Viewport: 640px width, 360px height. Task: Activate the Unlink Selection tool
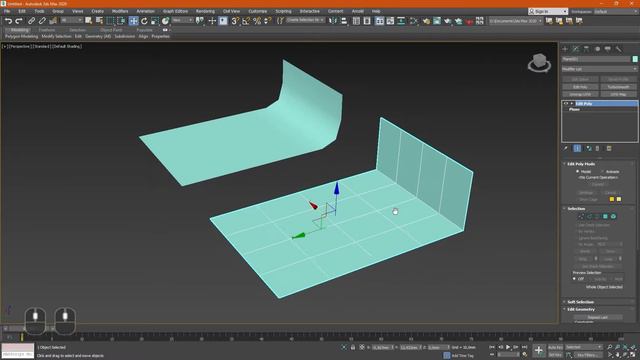[42, 21]
